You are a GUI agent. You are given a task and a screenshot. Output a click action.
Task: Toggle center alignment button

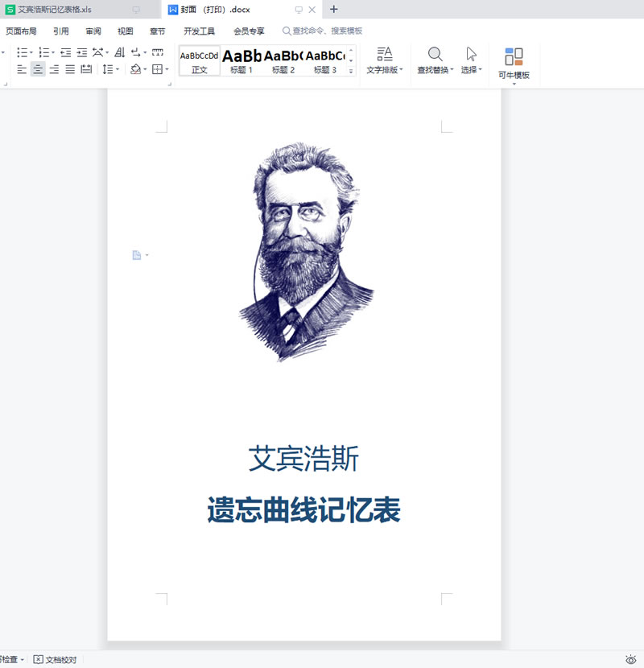pyautogui.click(x=38, y=70)
